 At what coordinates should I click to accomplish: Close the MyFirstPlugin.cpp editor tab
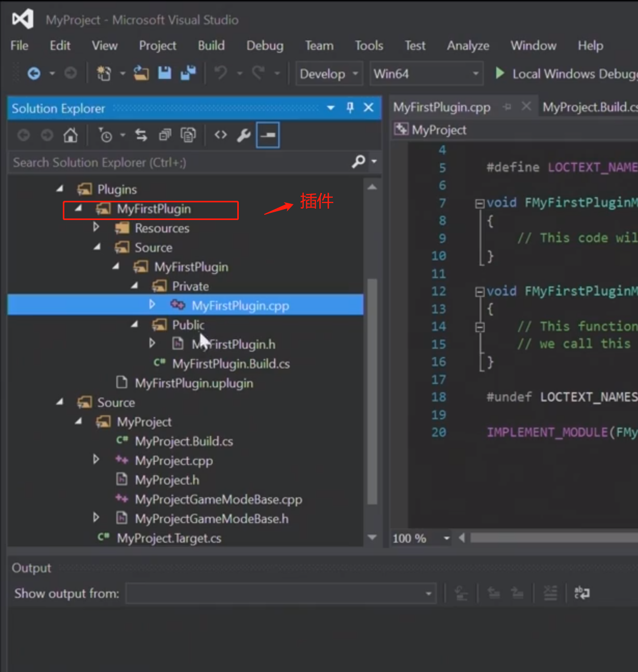point(526,106)
